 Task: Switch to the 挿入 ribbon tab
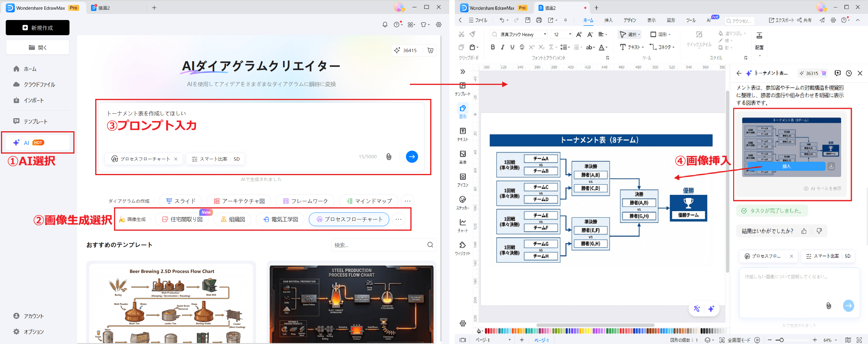coord(609,20)
